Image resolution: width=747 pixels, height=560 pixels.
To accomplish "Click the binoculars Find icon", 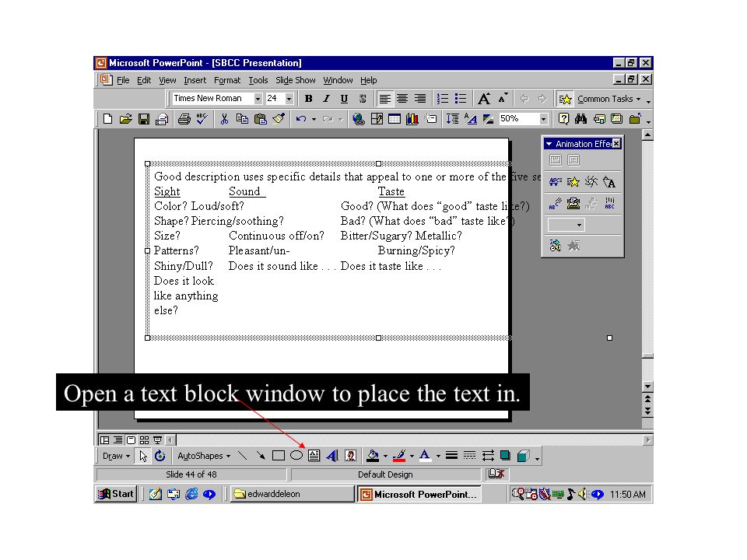I will [580, 118].
